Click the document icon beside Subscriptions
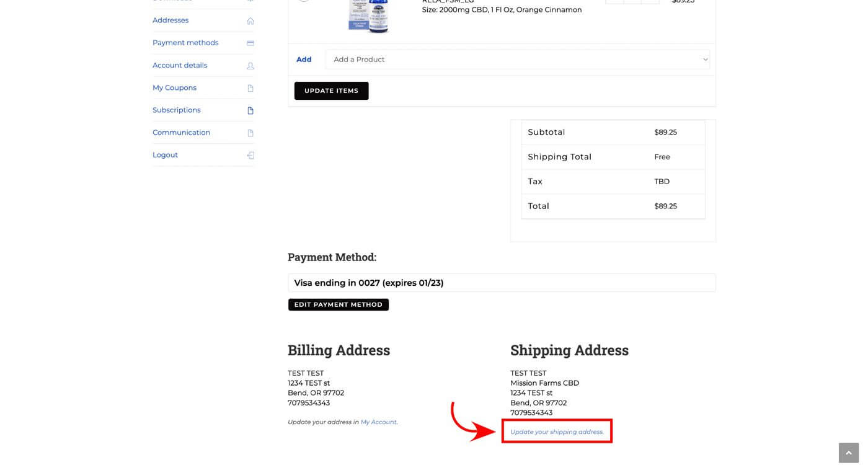The height and width of the screenshot is (465, 868). pos(250,110)
